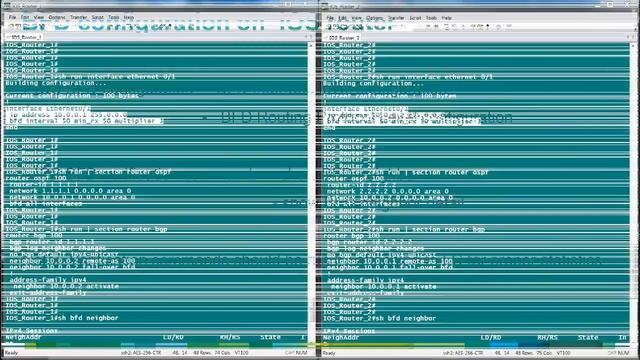This screenshot has width=640, height=360.
Task: Click 'router ospf 100' line on Router_1
Action: 36,178
